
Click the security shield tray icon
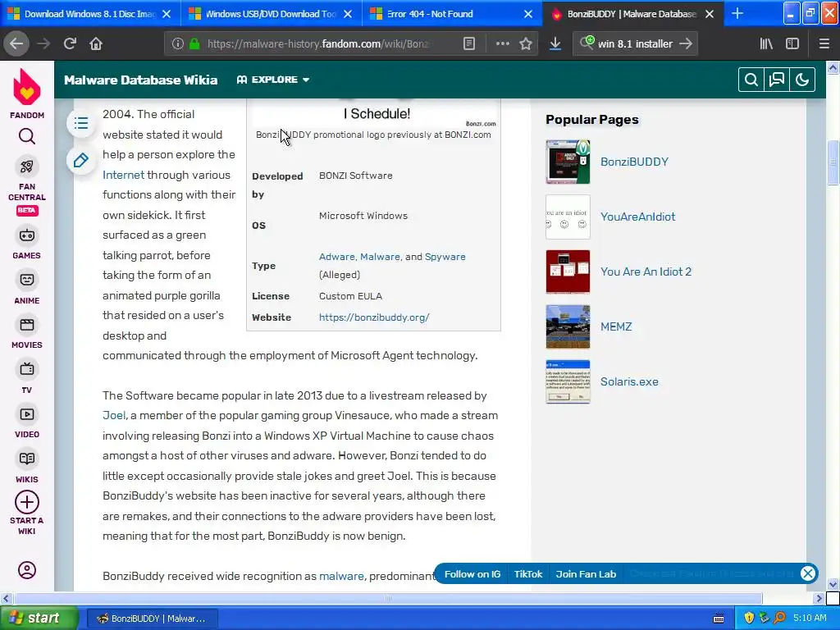[749, 619]
